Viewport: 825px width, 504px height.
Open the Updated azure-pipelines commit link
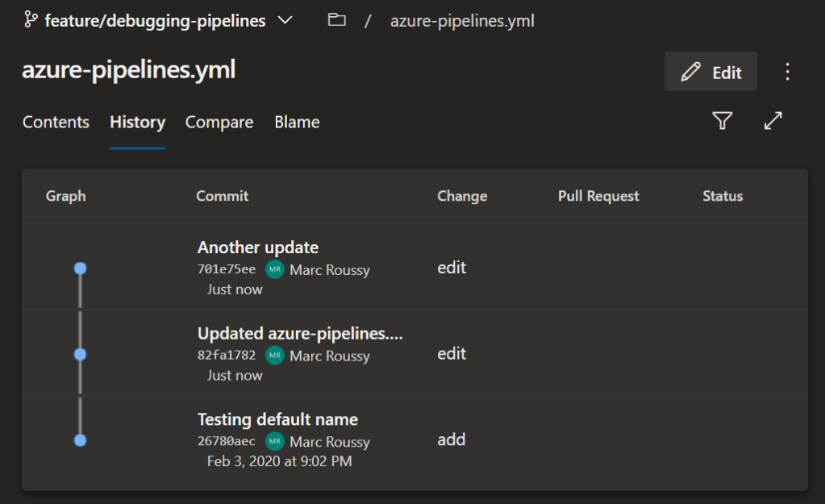(x=300, y=334)
